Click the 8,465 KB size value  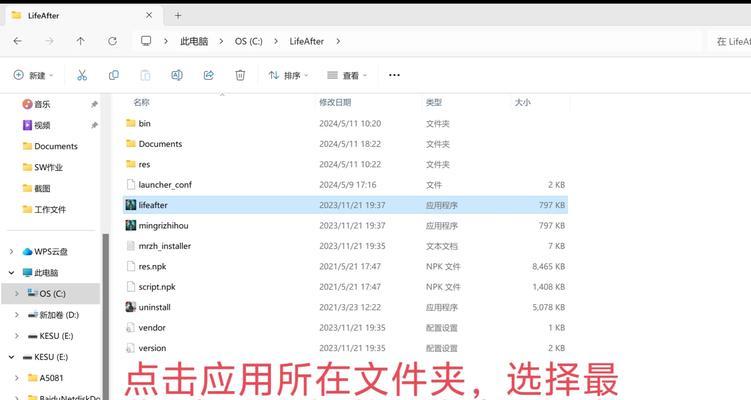548,266
